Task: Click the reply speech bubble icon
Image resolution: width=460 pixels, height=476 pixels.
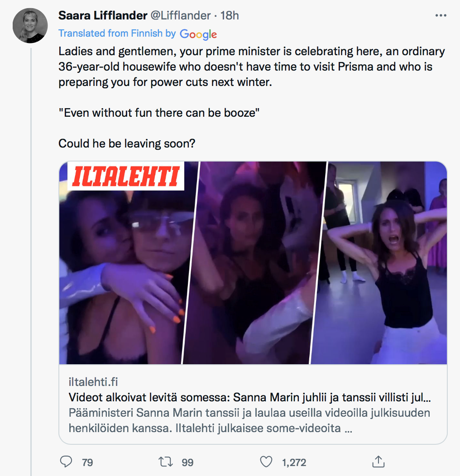Action: coord(66,462)
